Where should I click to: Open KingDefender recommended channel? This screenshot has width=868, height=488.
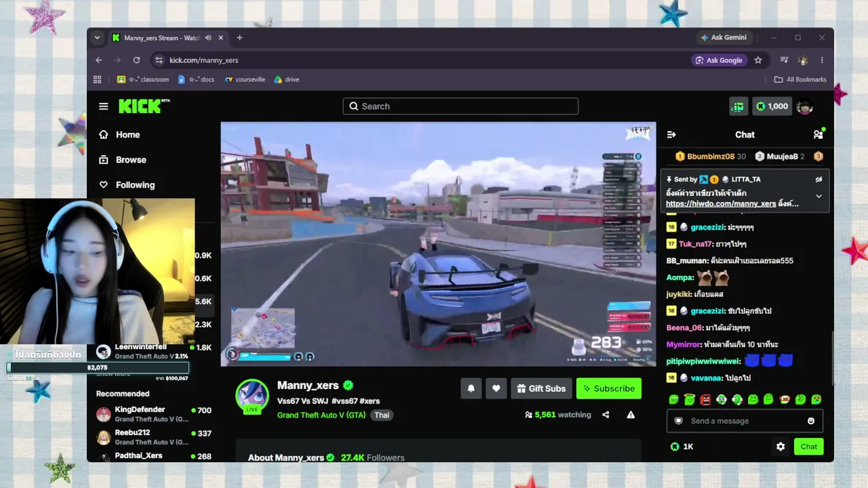[154, 414]
